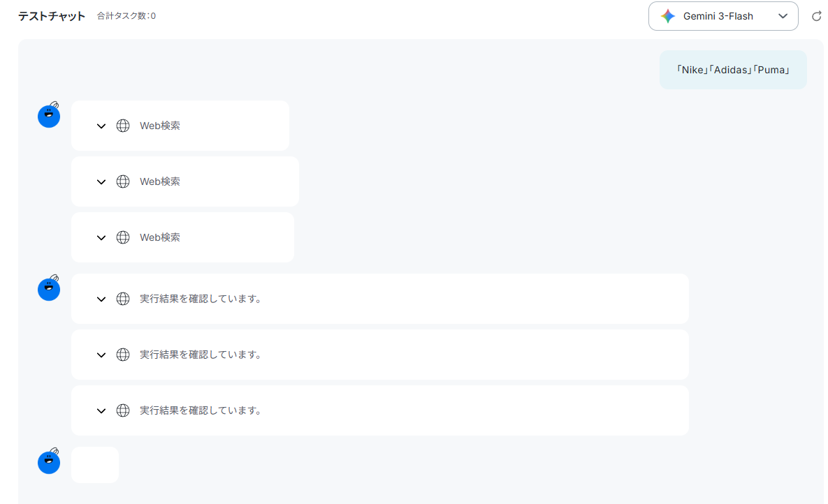The image size is (828, 504).
Task: Click the Gemini 3-Flash model name text
Action: coord(718,16)
